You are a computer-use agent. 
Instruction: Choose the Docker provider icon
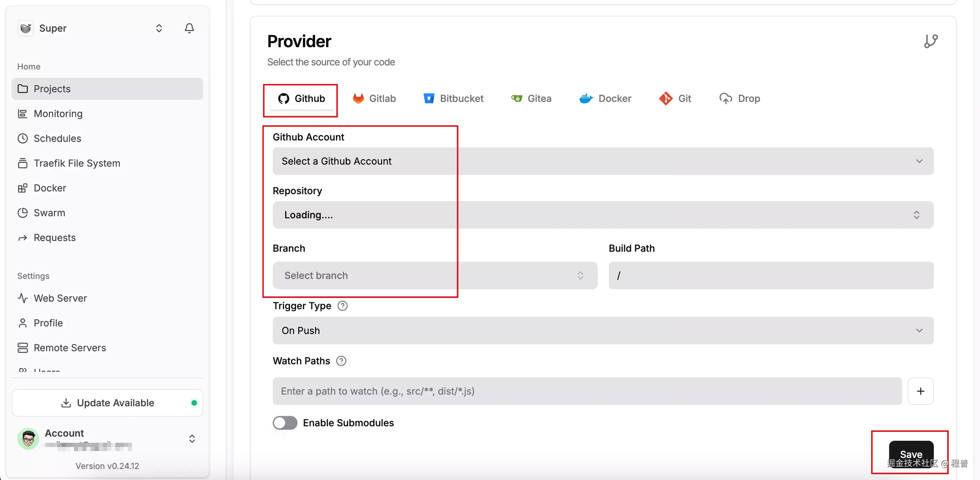[x=585, y=98]
